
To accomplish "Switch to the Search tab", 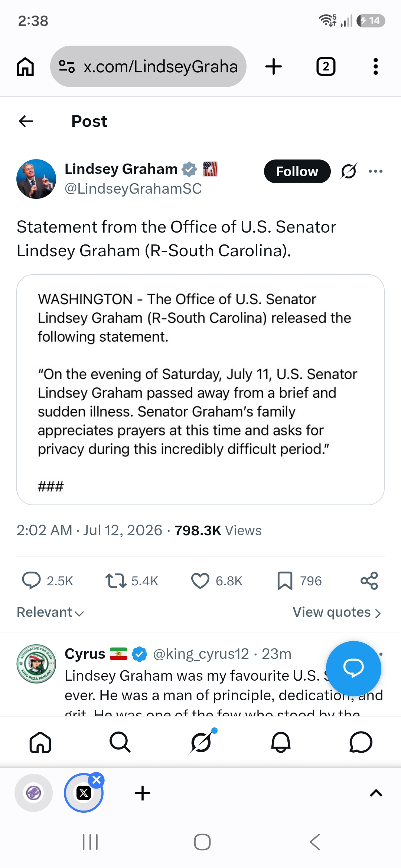I will coord(120,742).
